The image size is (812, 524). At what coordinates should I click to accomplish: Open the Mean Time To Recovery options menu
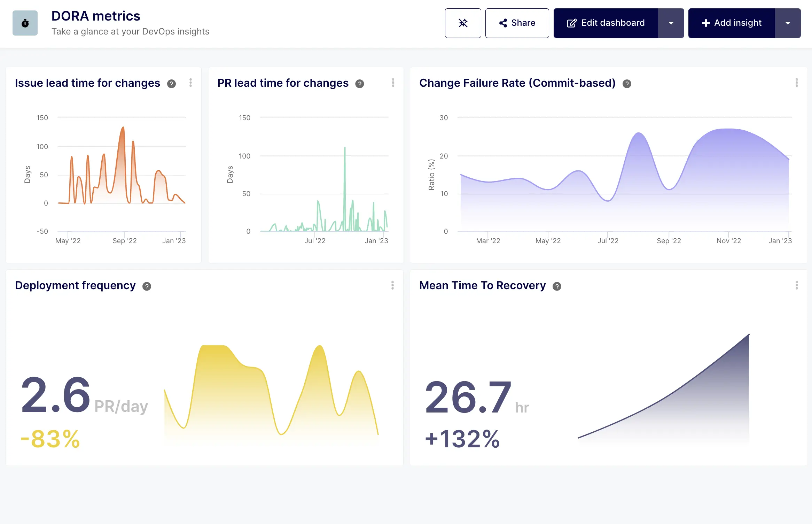pyautogui.click(x=797, y=286)
